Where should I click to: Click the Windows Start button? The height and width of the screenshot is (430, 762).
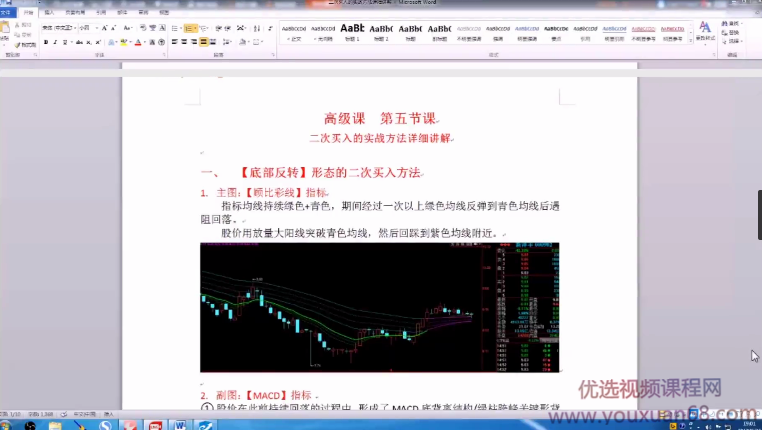coord(5,426)
